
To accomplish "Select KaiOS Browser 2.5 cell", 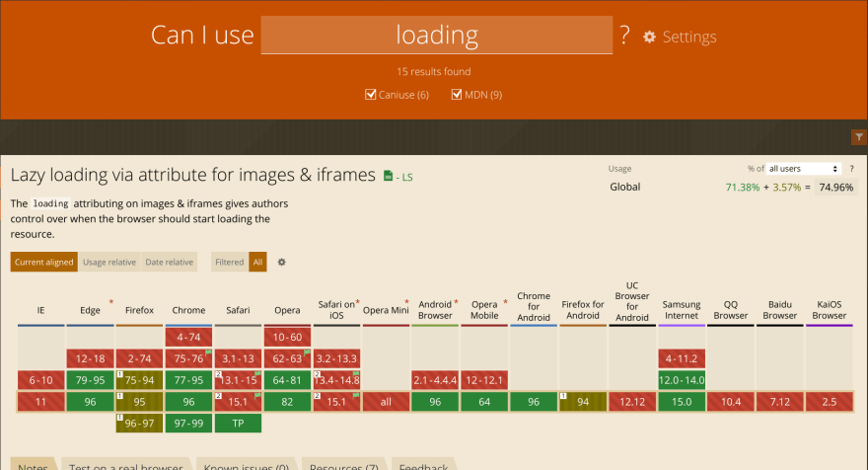I will click(x=830, y=402).
